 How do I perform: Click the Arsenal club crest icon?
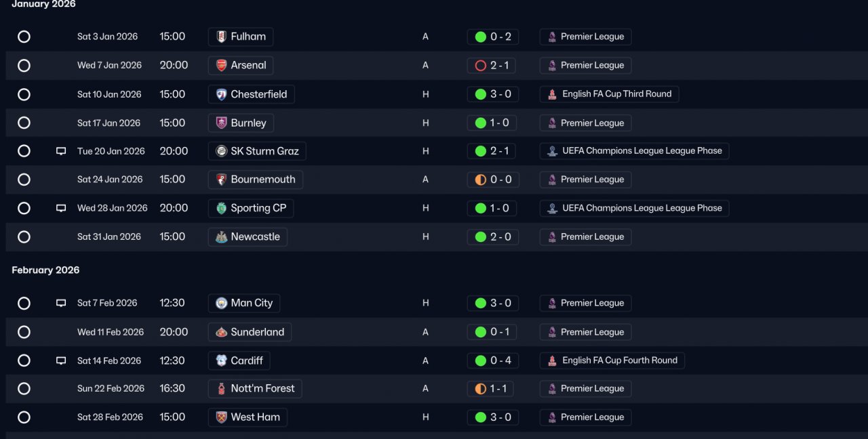pos(221,66)
